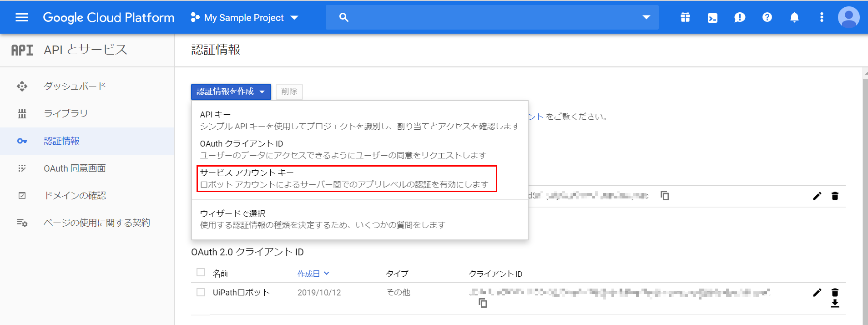This screenshot has height=325, width=868.
Task: Check the UiPathロボット row checkbox
Action: [200, 292]
